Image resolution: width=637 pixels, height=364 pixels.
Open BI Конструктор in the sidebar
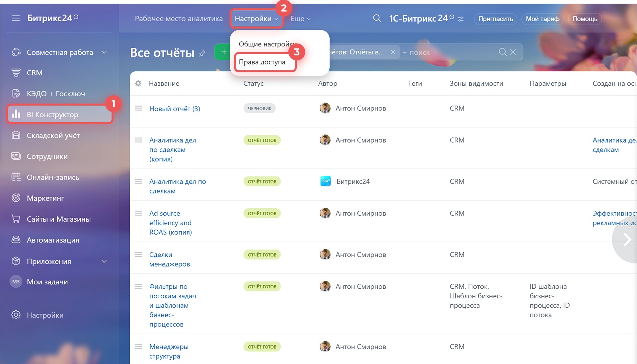52,114
